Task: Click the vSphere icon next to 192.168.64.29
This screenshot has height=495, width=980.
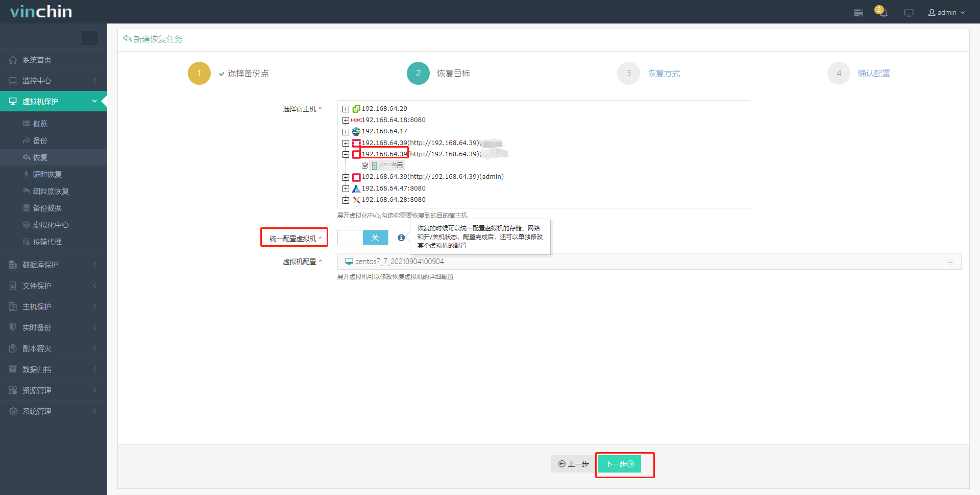Action: point(355,108)
